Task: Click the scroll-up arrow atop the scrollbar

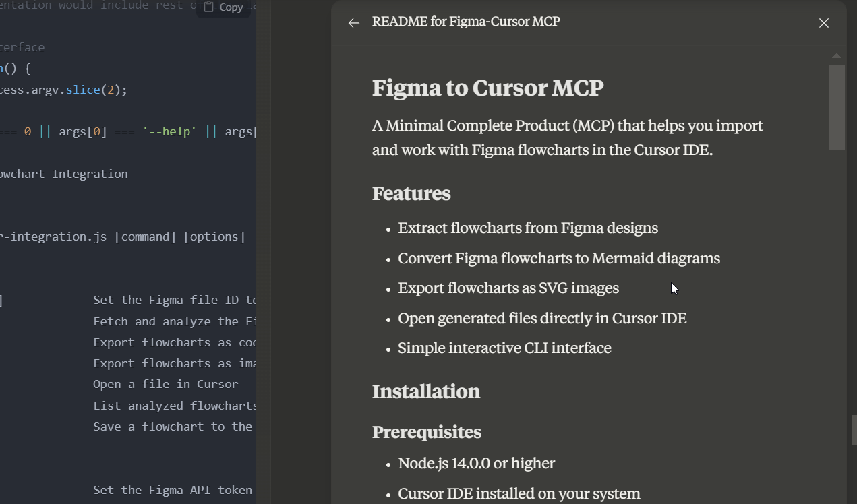Action: [x=836, y=55]
